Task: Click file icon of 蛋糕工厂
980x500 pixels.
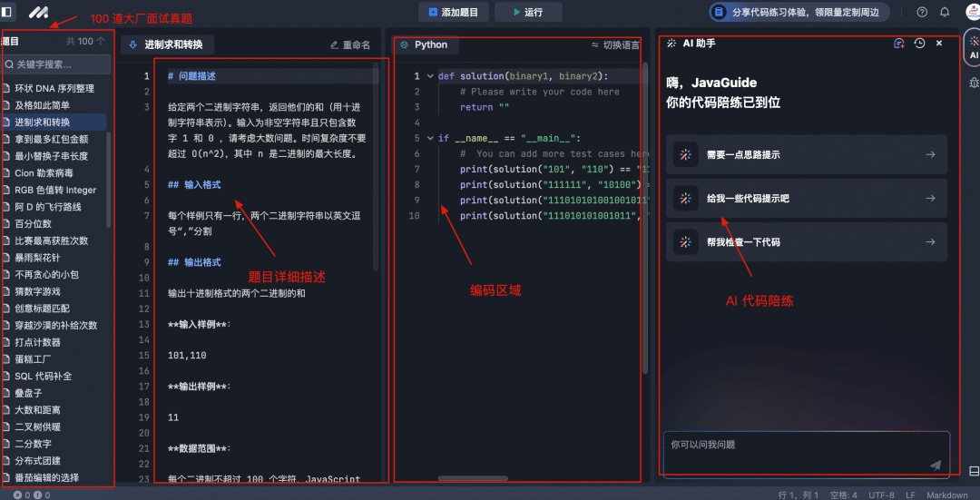Action: (x=6, y=359)
